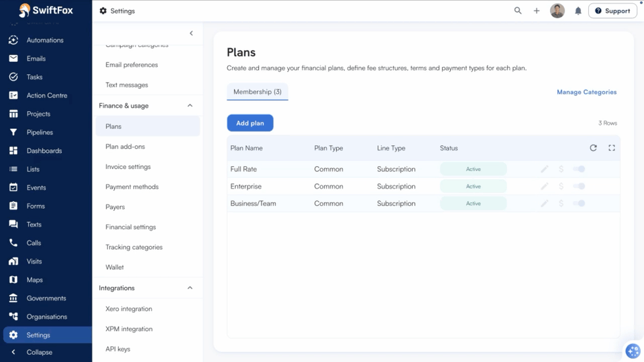Open user profile avatar
The width and height of the screenshot is (644, 362).
(557, 11)
